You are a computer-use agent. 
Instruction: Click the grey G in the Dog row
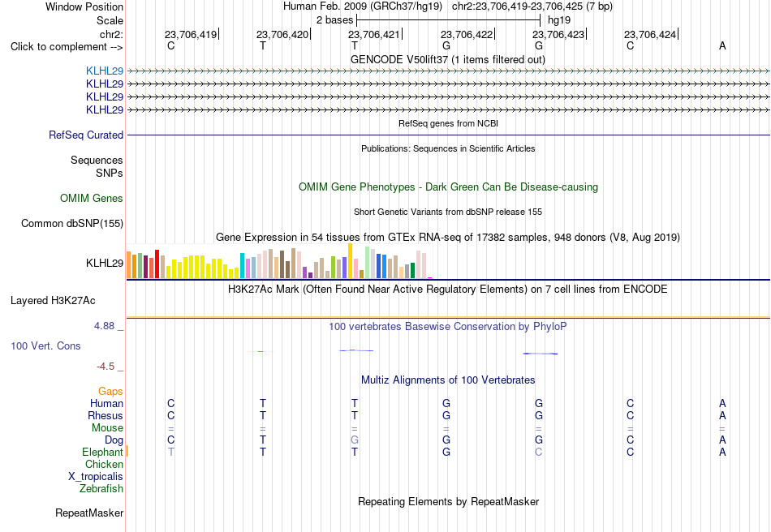tap(355, 440)
